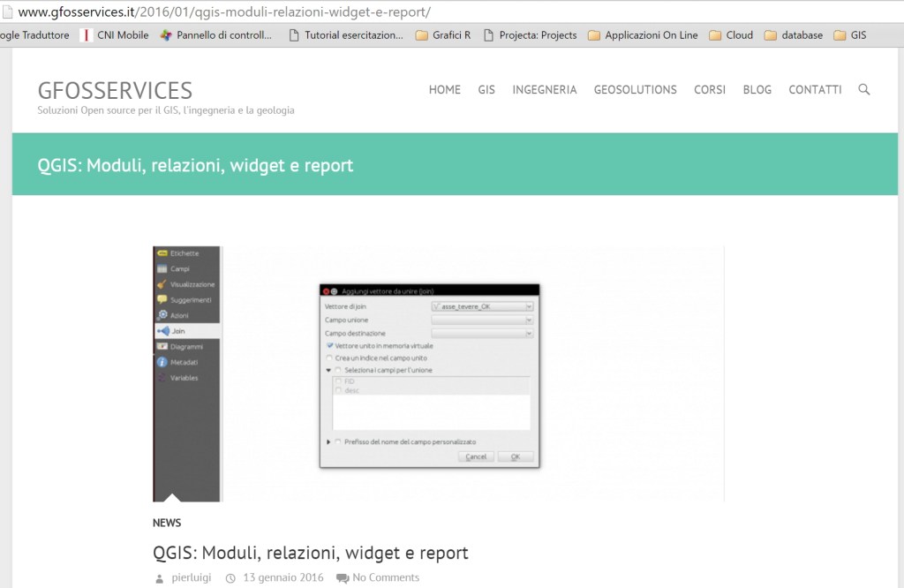Image resolution: width=904 pixels, height=588 pixels.
Task: Expand 'Prefisso del nome del campo personalizzato' triangle
Action: tap(328, 441)
